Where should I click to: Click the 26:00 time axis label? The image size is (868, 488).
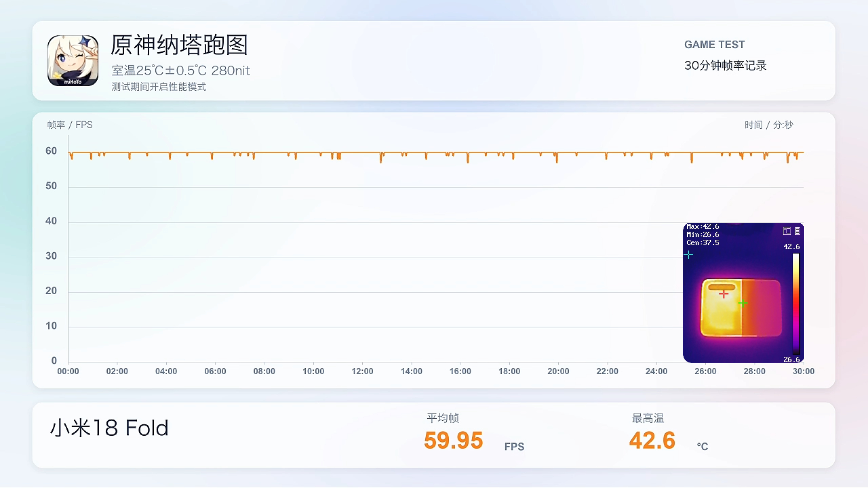[705, 371]
